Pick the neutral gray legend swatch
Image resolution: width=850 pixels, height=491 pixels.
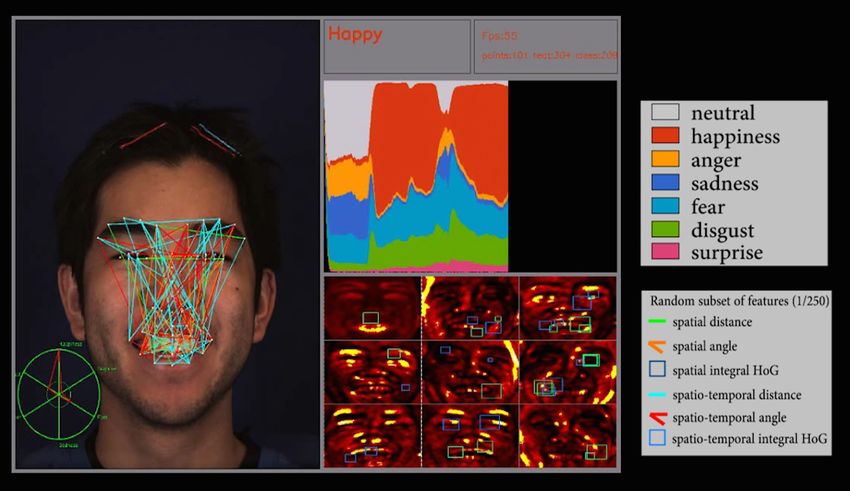(665, 113)
